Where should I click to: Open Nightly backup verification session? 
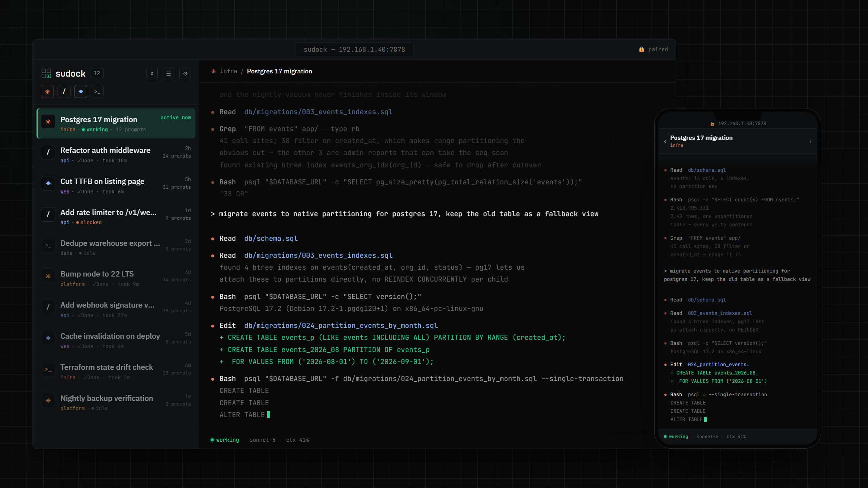tap(116, 402)
